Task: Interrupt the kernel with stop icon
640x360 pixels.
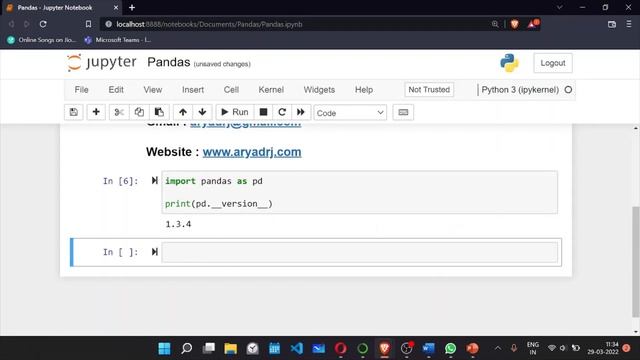Action: [x=263, y=112]
